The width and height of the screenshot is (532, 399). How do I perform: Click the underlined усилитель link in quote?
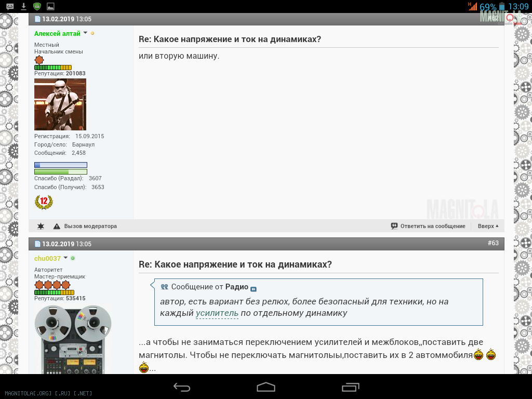click(x=217, y=313)
